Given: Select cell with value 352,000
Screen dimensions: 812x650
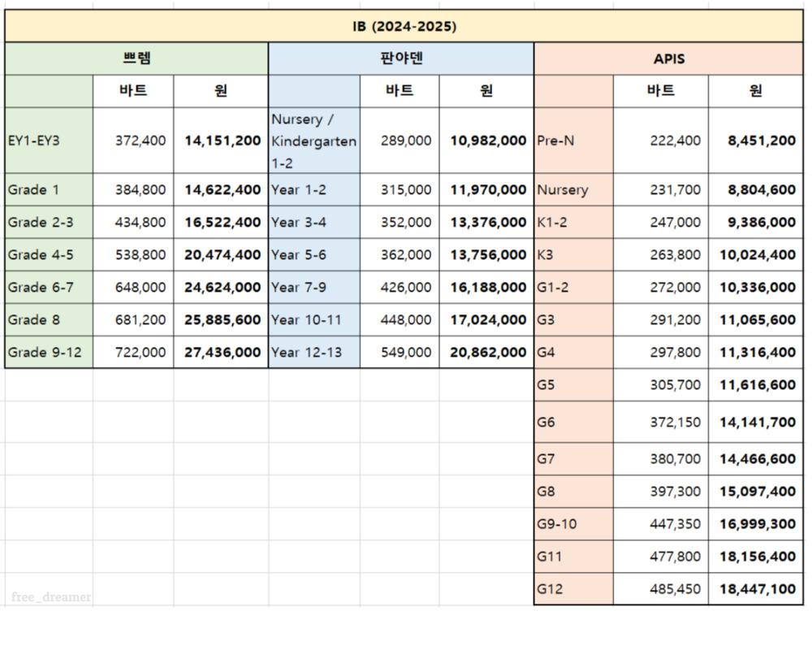Looking at the screenshot, I should click(400, 223).
